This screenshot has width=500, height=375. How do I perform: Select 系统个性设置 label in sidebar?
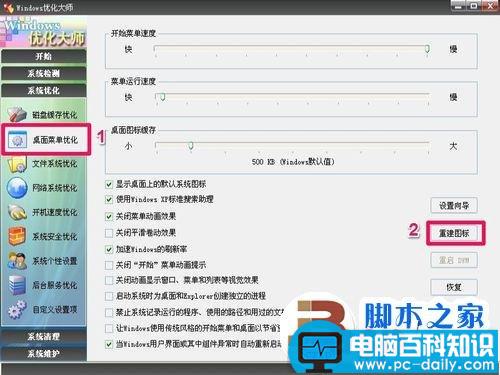55,261
